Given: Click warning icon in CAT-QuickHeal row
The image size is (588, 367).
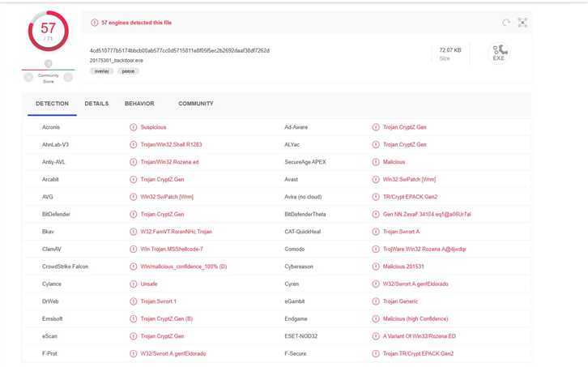Looking at the screenshot, I should coord(376,232).
